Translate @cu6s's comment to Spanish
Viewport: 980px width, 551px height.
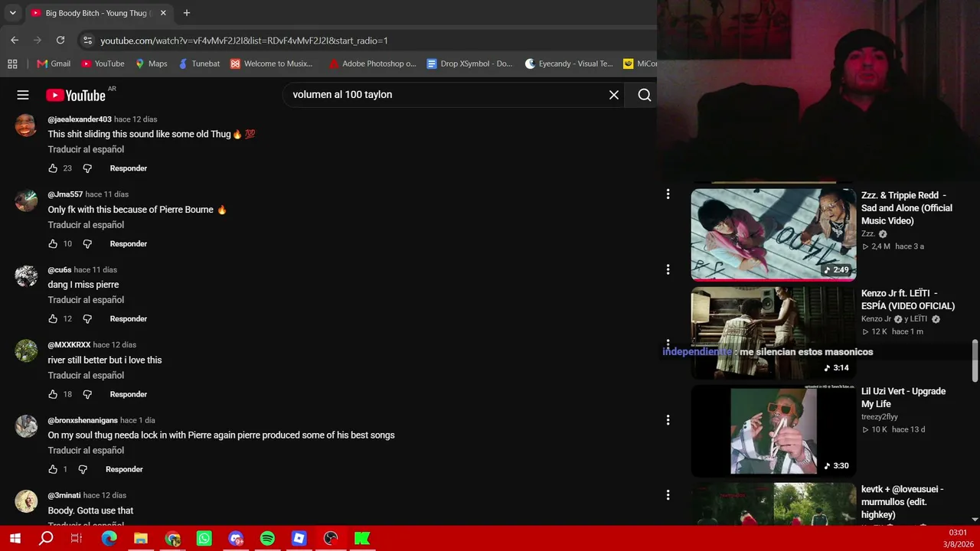pyautogui.click(x=86, y=300)
